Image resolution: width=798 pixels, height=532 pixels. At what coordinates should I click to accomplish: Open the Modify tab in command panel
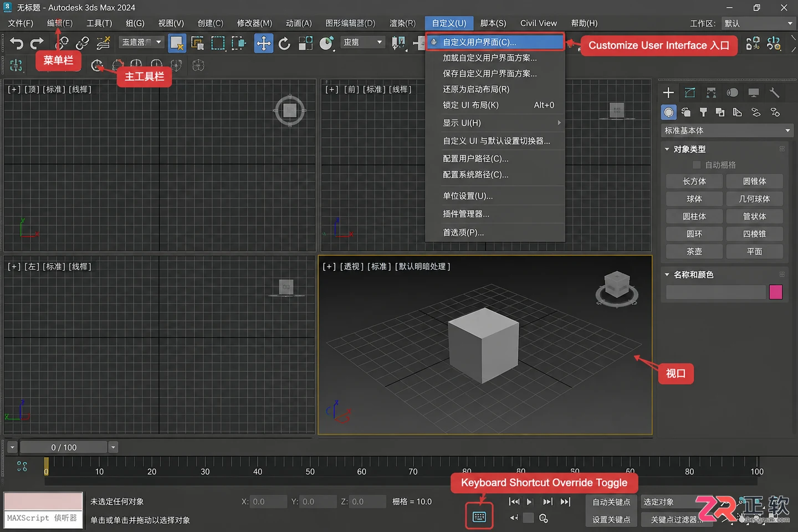pyautogui.click(x=690, y=93)
